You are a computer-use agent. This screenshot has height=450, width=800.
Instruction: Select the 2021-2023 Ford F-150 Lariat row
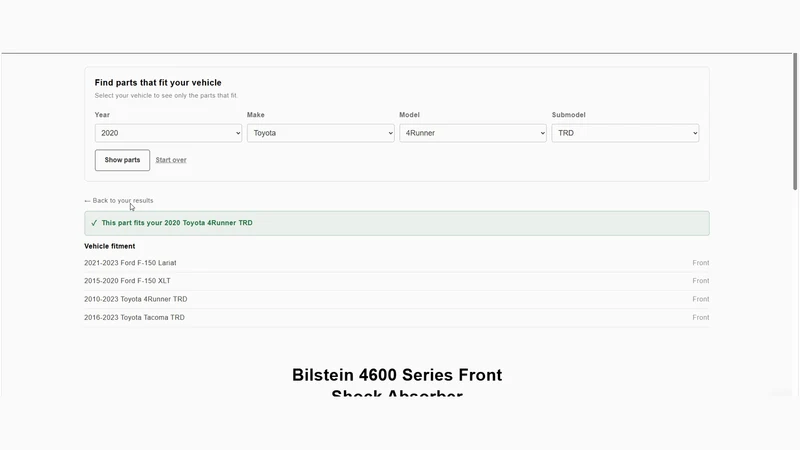[396, 263]
